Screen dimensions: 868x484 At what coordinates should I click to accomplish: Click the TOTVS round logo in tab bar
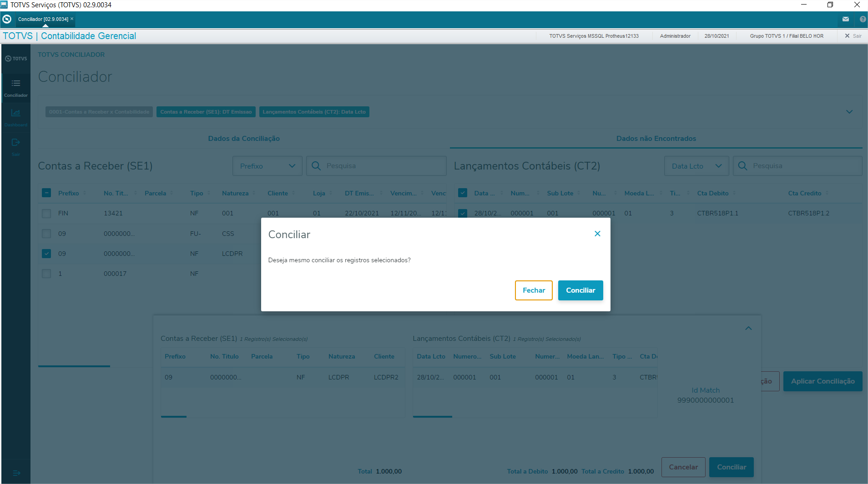click(x=7, y=19)
